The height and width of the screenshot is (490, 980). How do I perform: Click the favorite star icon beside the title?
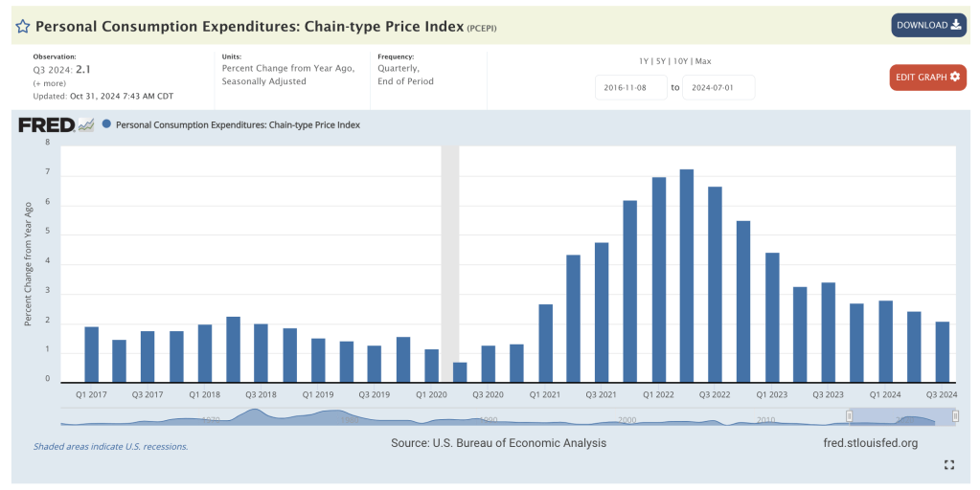22,27
